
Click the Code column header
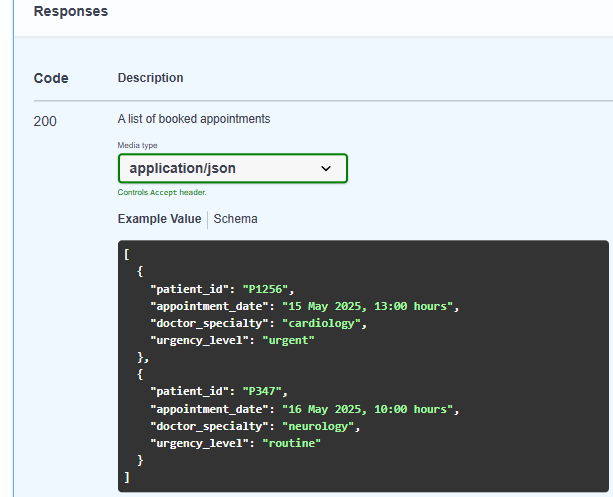click(51, 78)
